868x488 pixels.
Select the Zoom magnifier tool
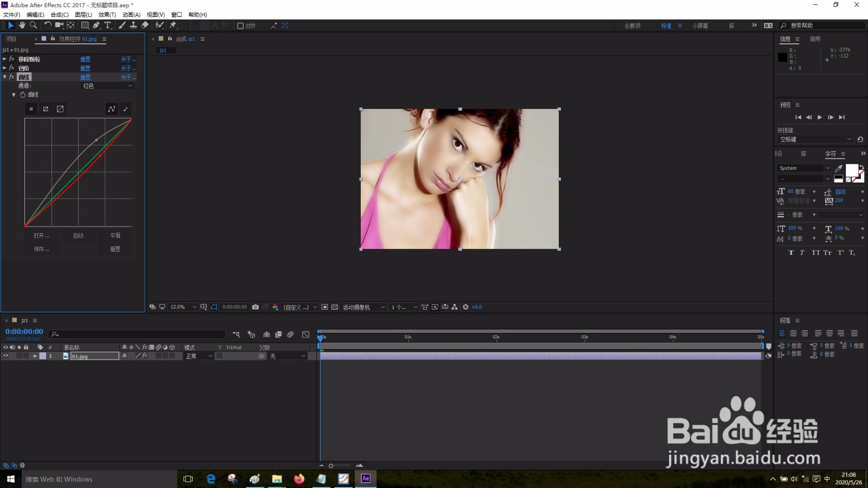tap(34, 25)
